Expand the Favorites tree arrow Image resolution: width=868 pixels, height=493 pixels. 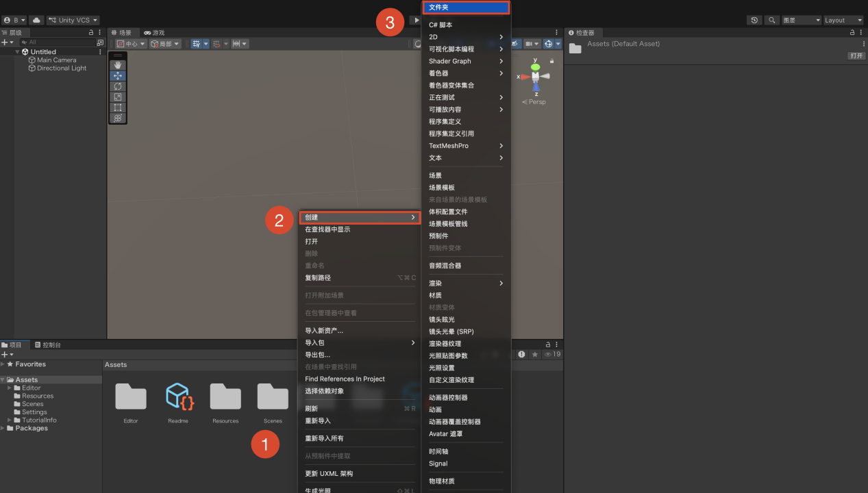tap(3, 364)
